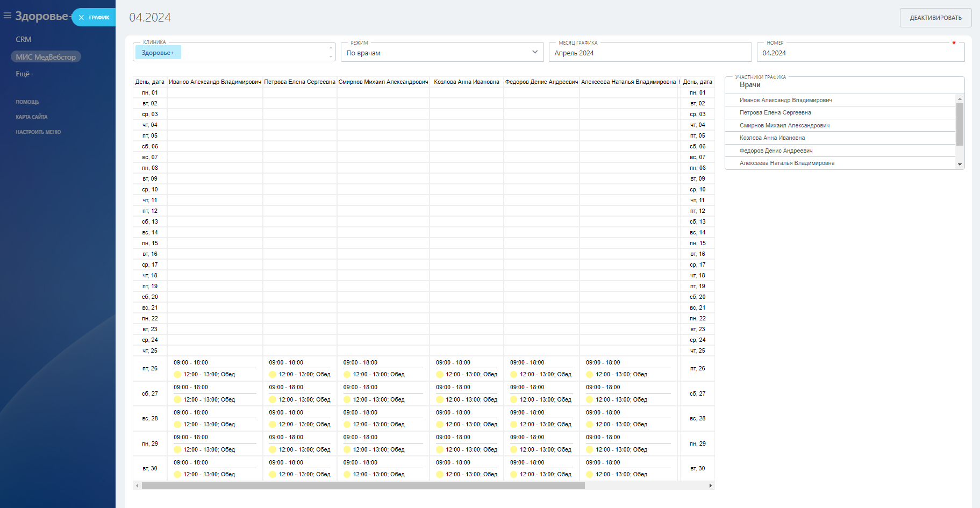Click the Номер input field
The image size is (980, 508).
pos(860,53)
